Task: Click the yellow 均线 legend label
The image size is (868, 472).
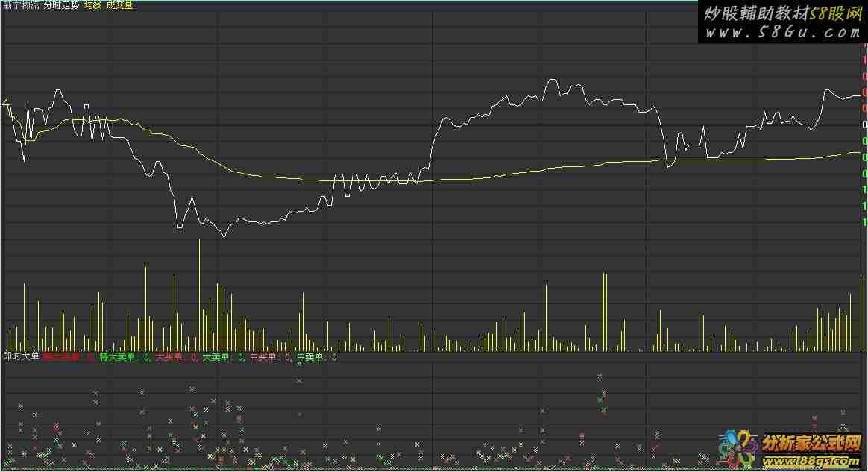Action: tap(93, 5)
